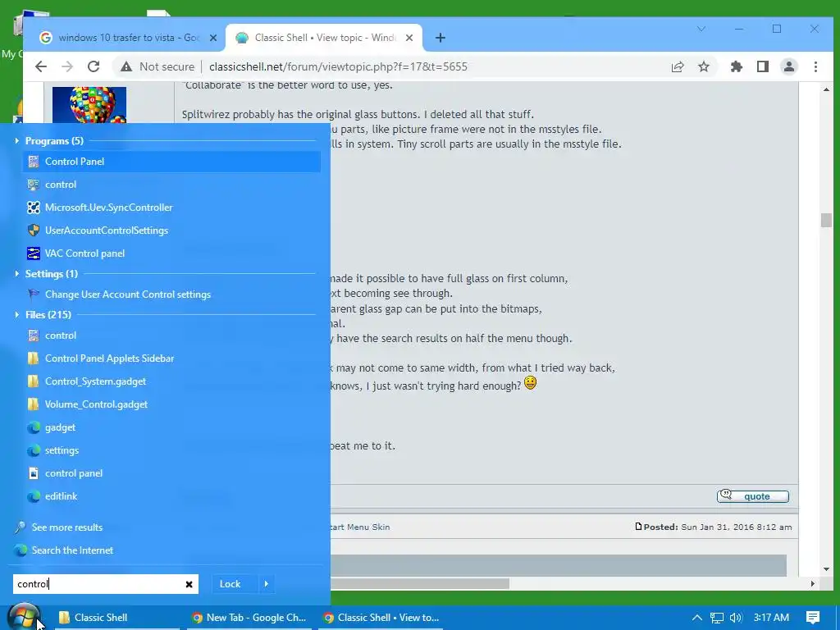Screen dimensions: 840x630
Task: Select the Classic Shell View topic tab
Action: click(323, 38)
